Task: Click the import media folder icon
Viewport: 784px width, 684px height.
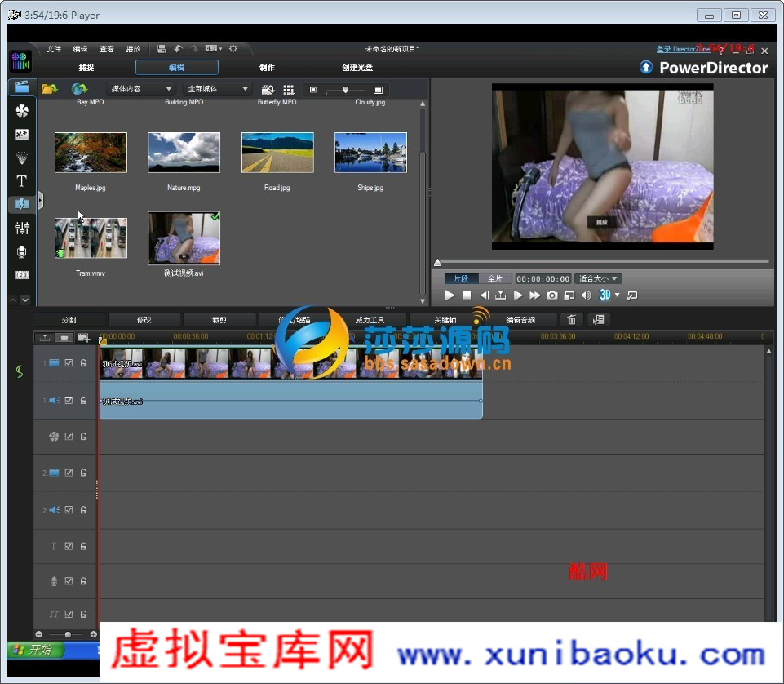Action: coord(50,89)
